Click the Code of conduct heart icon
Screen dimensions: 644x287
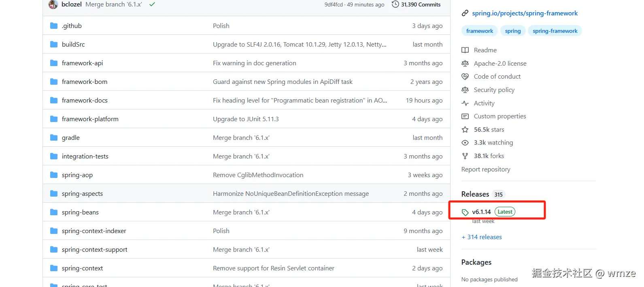pos(465,77)
